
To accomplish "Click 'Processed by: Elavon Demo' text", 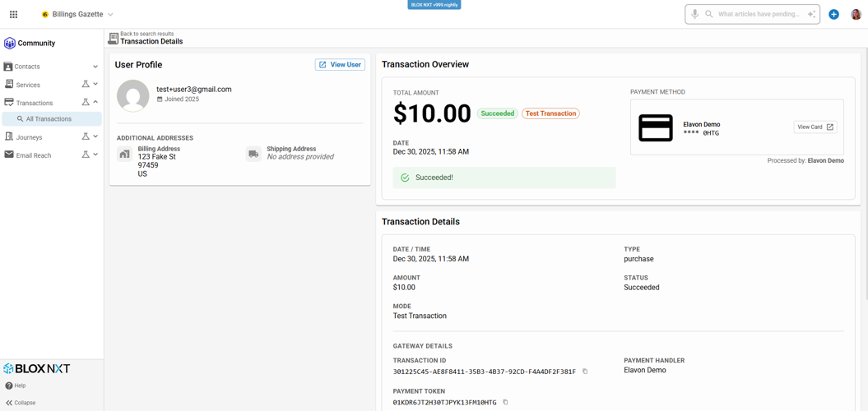I will coord(805,160).
